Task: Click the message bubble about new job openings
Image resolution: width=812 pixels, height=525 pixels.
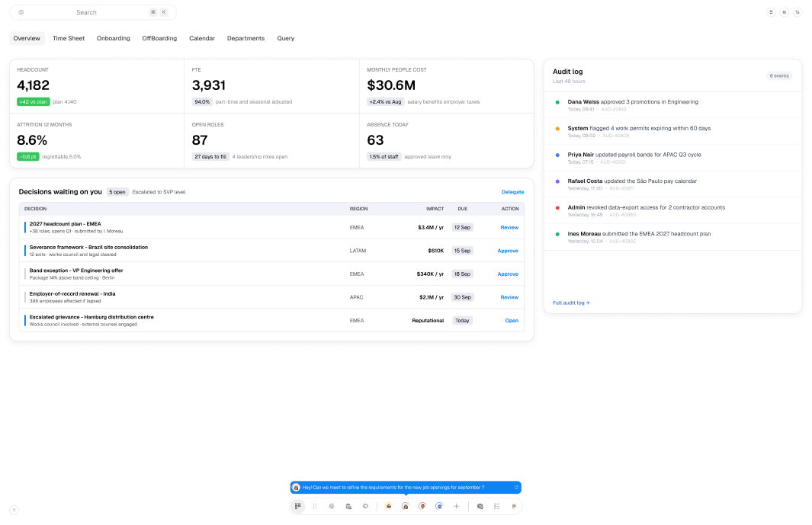Action: pyautogui.click(x=406, y=487)
